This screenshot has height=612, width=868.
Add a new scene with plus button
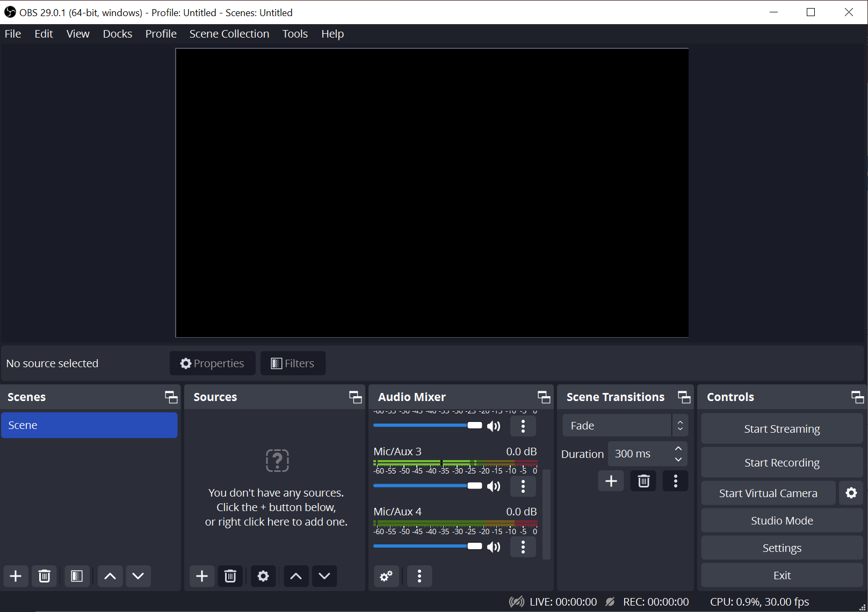[x=16, y=576]
